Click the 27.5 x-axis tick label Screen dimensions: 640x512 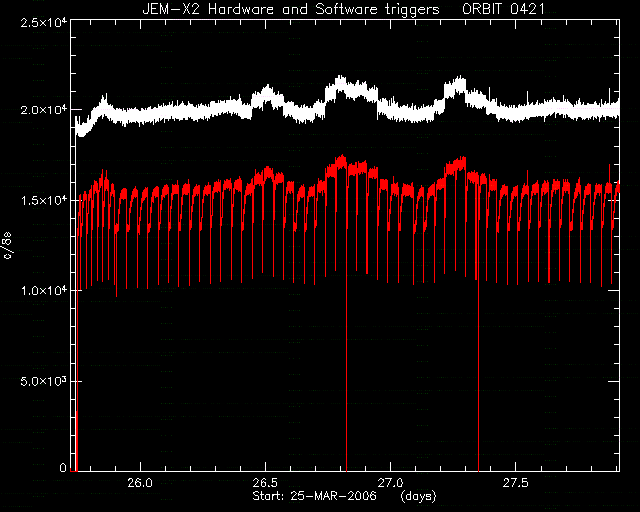516,483
